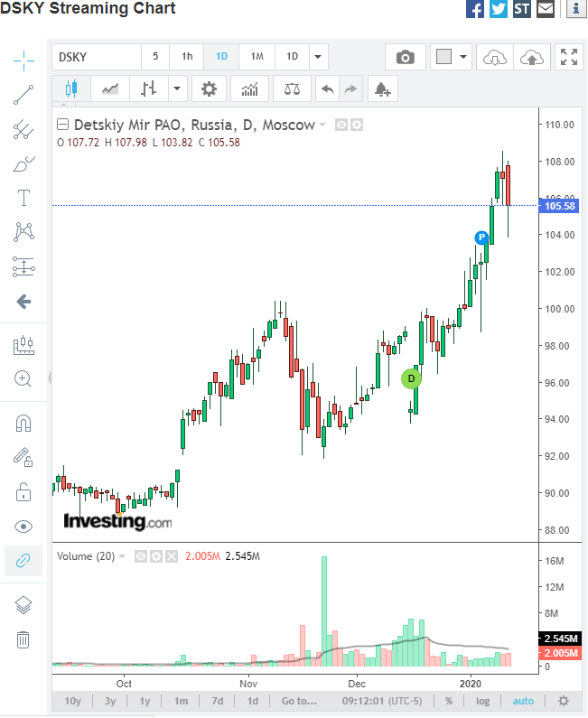Set range to 7d

tap(218, 701)
